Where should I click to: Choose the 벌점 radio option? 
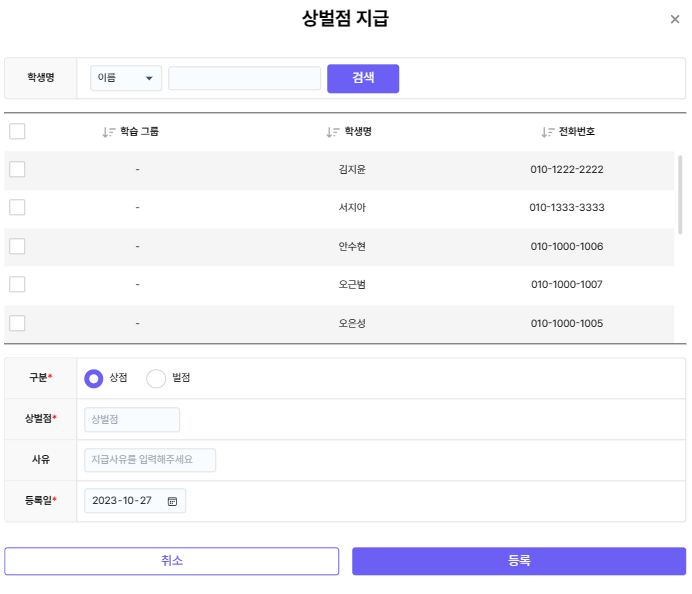pos(156,378)
